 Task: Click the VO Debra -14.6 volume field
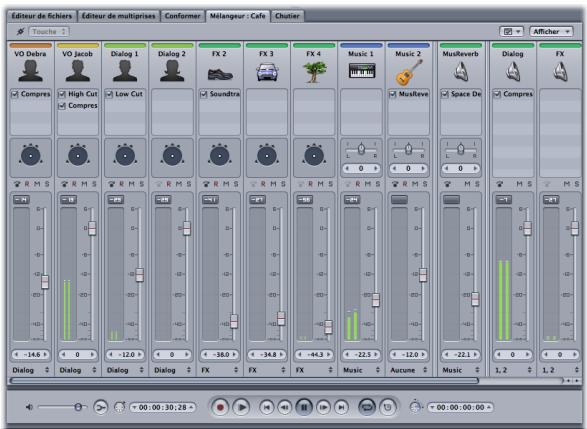pyautogui.click(x=31, y=354)
